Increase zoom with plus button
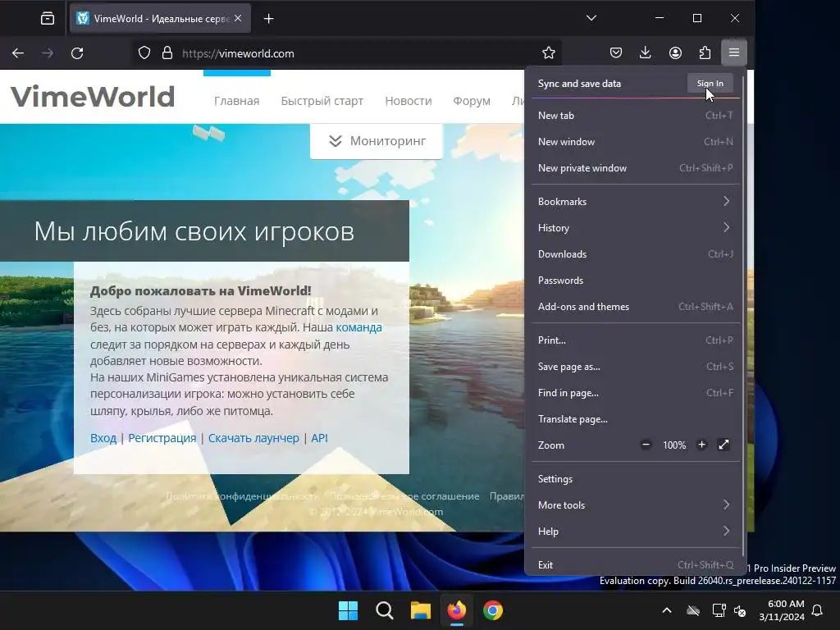The width and height of the screenshot is (840, 630). tap(702, 445)
